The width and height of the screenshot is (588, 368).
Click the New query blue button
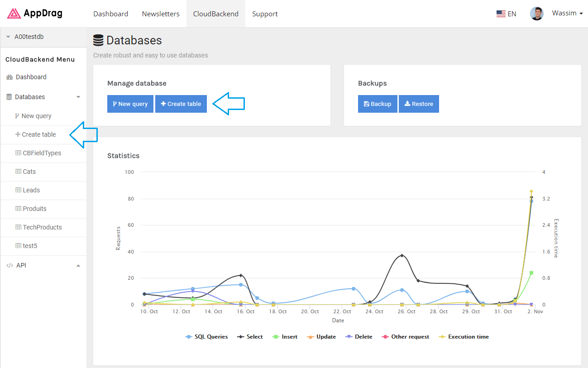point(130,104)
